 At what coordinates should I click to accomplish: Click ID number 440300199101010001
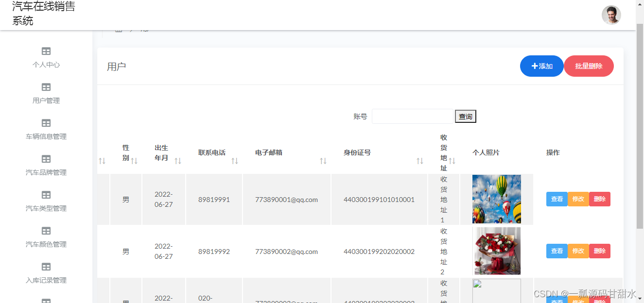[379, 200]
